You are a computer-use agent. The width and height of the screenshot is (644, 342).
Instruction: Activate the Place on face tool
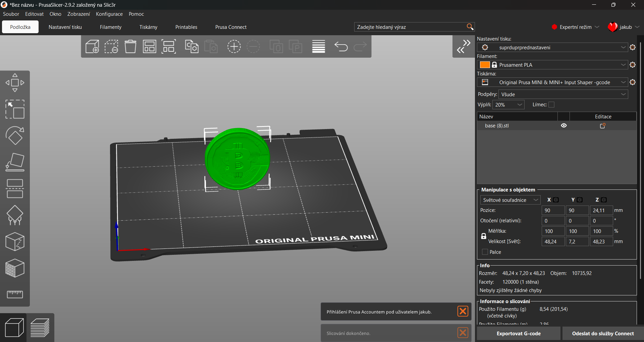[15, 162]
